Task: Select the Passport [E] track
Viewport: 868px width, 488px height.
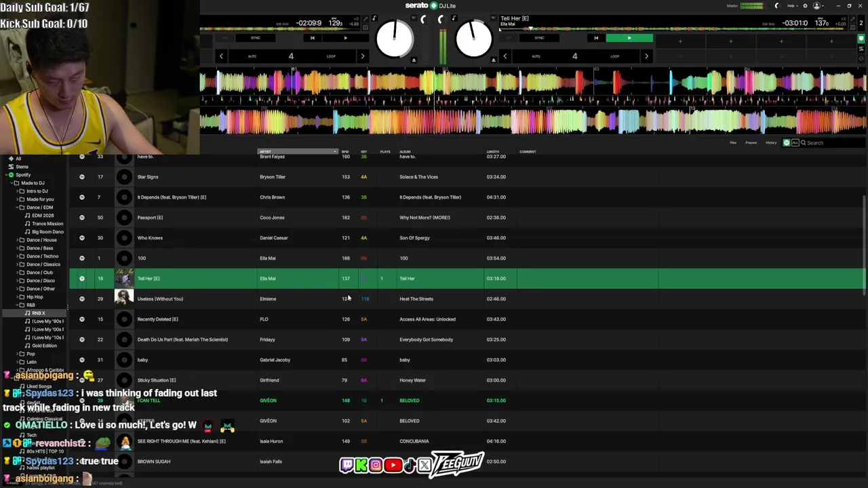Action: (150, 218)
